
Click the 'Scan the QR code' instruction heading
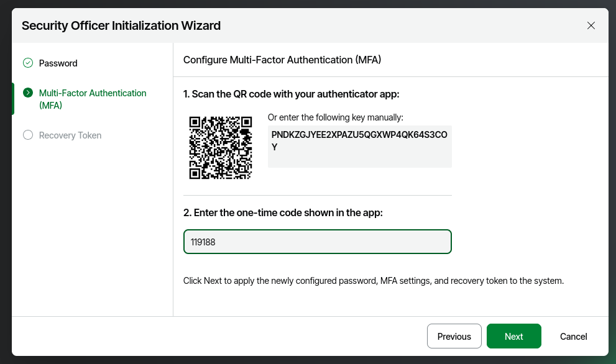click(291, 94)
